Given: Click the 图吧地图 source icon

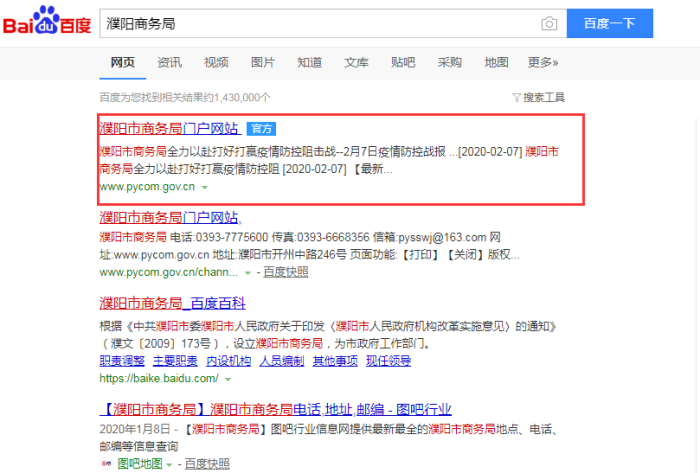Looking at the screenshot, I should [x=106, y=464].
